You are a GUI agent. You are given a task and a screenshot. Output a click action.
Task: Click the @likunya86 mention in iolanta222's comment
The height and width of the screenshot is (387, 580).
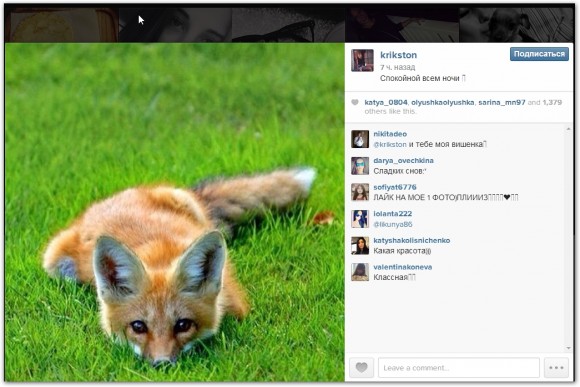tap(393, 225)
